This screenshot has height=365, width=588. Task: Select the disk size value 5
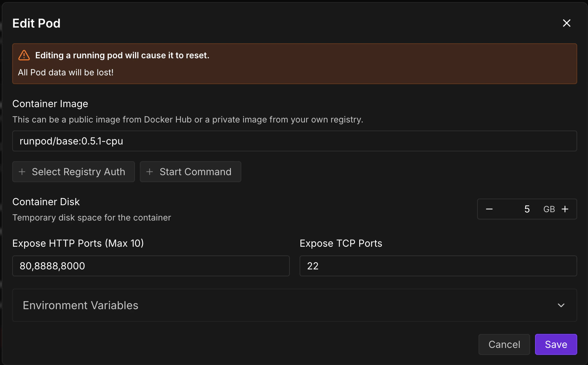click(527, 209)
